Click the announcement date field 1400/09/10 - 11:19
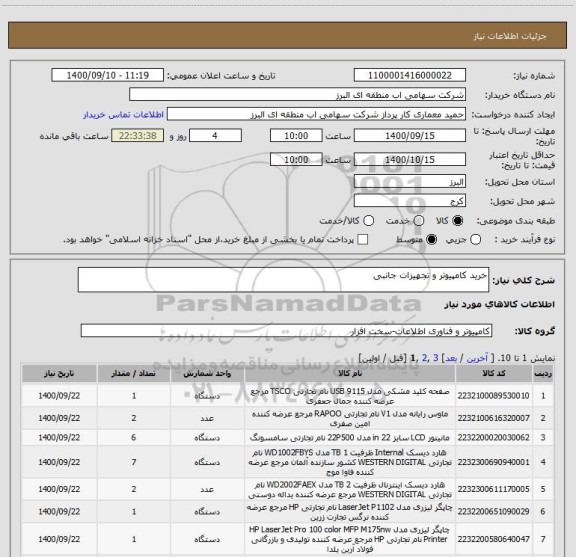Screen dimensions: 576x557 108,75
